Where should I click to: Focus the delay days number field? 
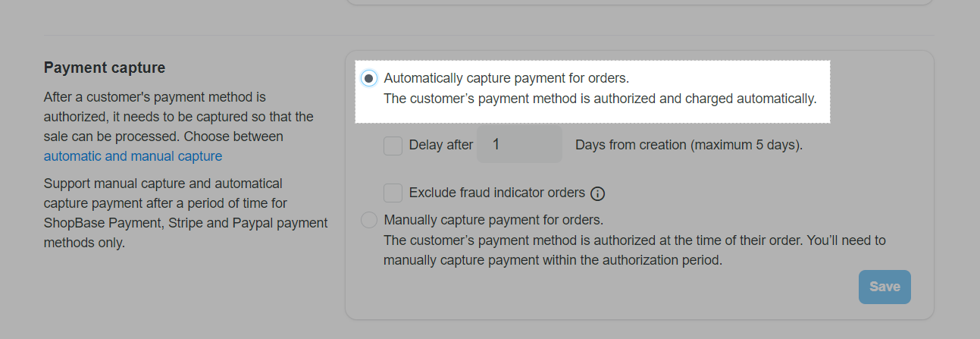[519, 144]
